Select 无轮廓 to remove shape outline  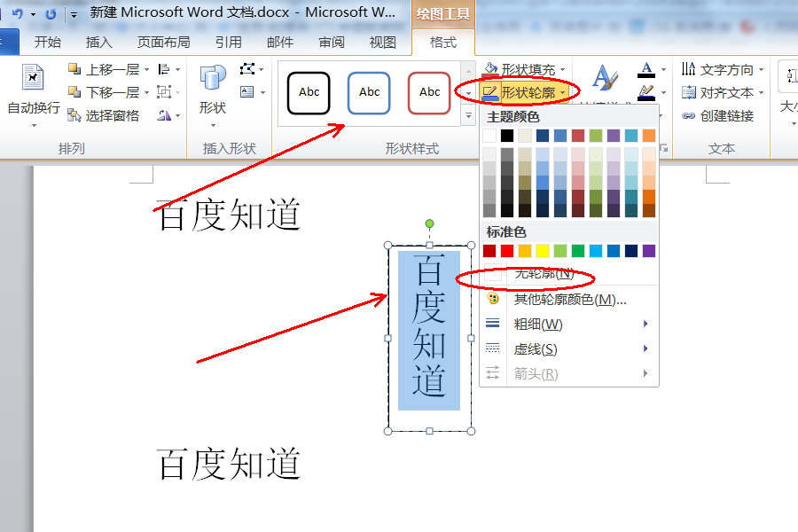[x=543, y=276]
